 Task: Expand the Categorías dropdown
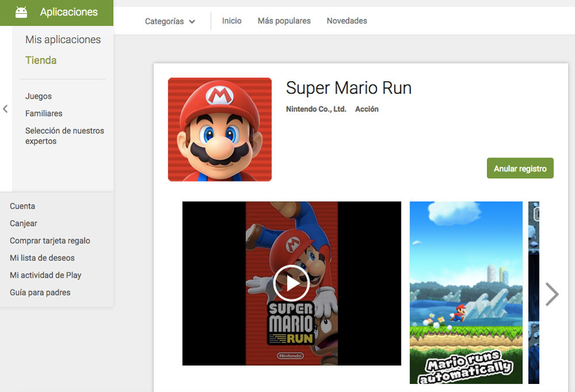point(170,21)
